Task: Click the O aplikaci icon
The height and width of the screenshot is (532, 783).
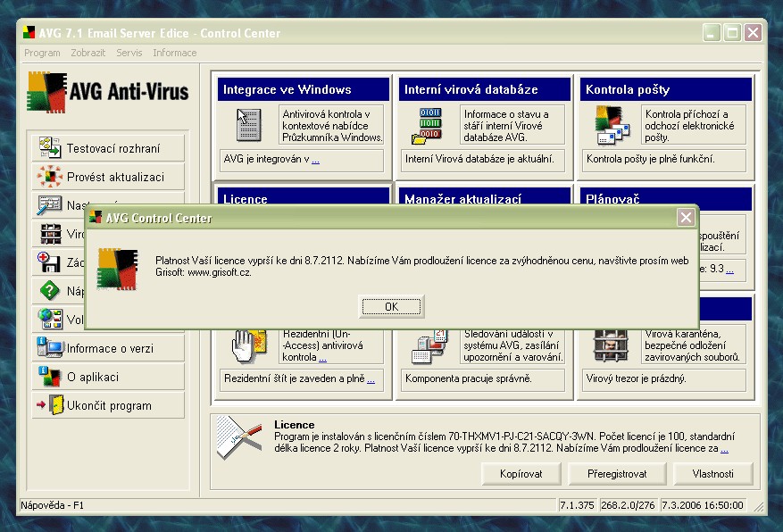Action: 48,377
